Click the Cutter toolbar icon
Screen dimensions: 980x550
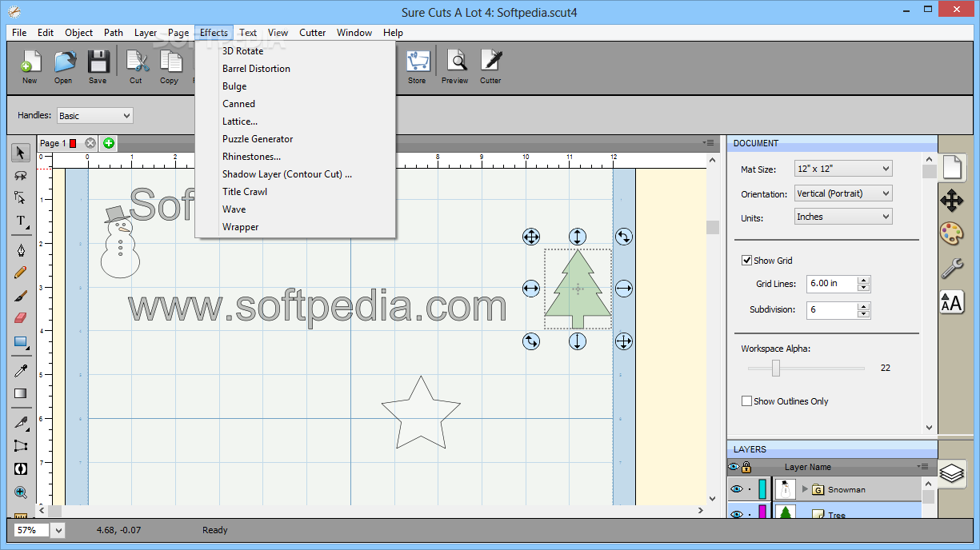point(490,67)
